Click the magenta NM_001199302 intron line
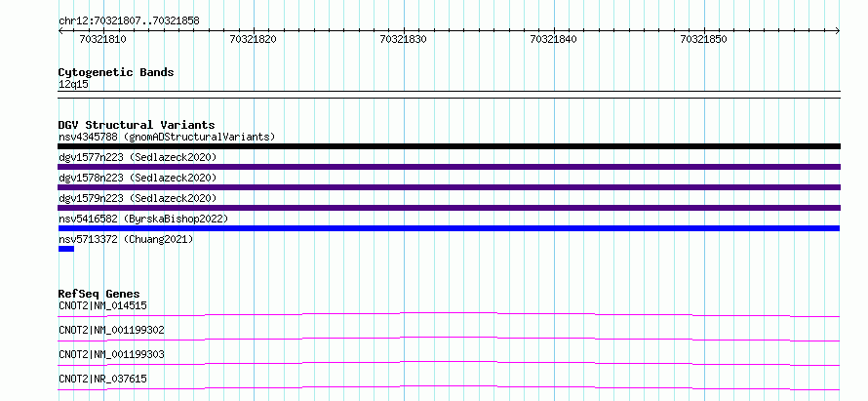 [449, 339]
